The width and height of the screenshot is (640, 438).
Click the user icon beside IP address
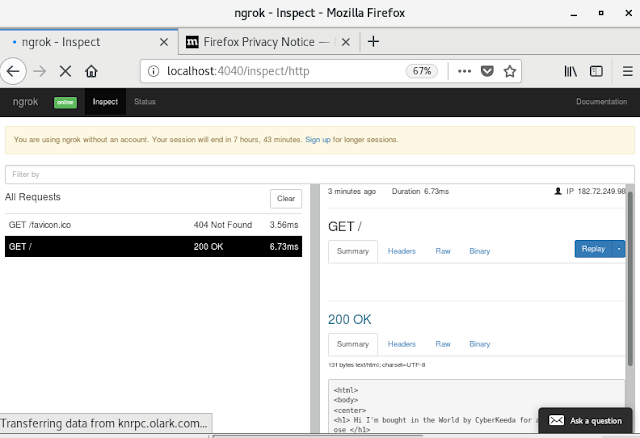(558, 191)
